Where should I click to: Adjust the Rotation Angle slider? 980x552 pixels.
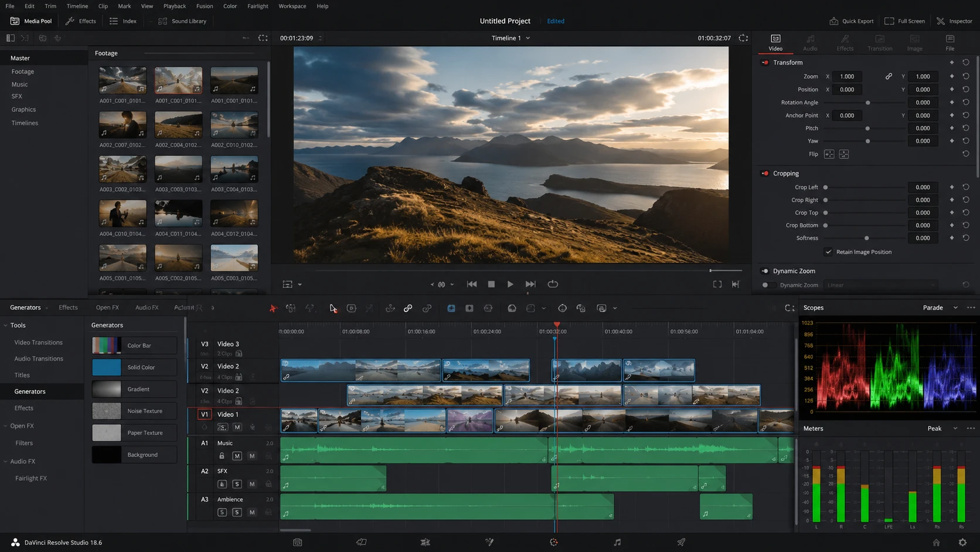click(868, 103)
